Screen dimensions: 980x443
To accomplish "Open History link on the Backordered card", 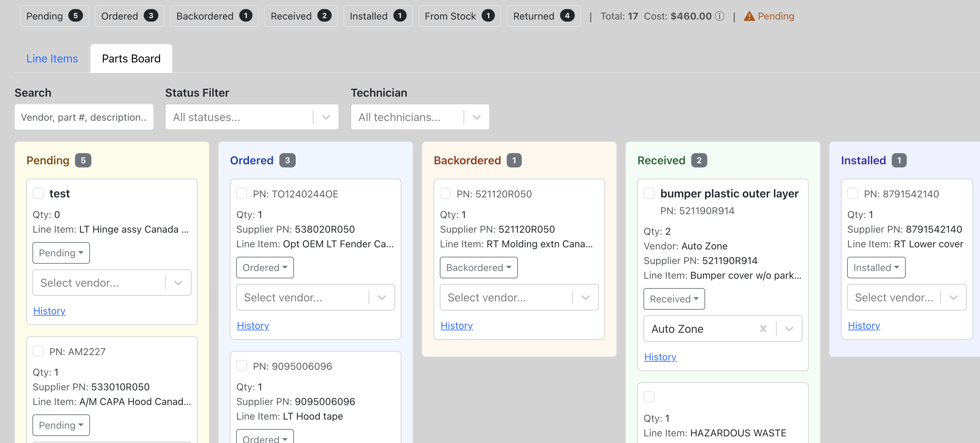I will click(457, 325).
